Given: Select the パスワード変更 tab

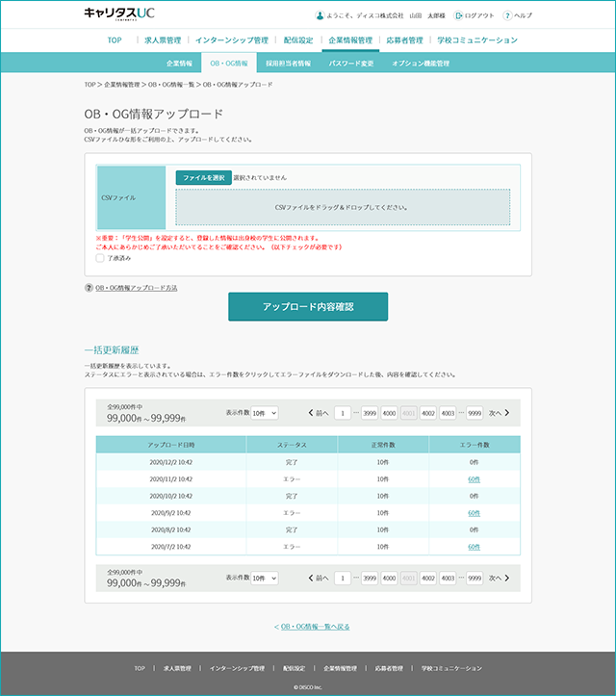Looking at the screenshot, I should pyautogui.click(x=351, y=63).
